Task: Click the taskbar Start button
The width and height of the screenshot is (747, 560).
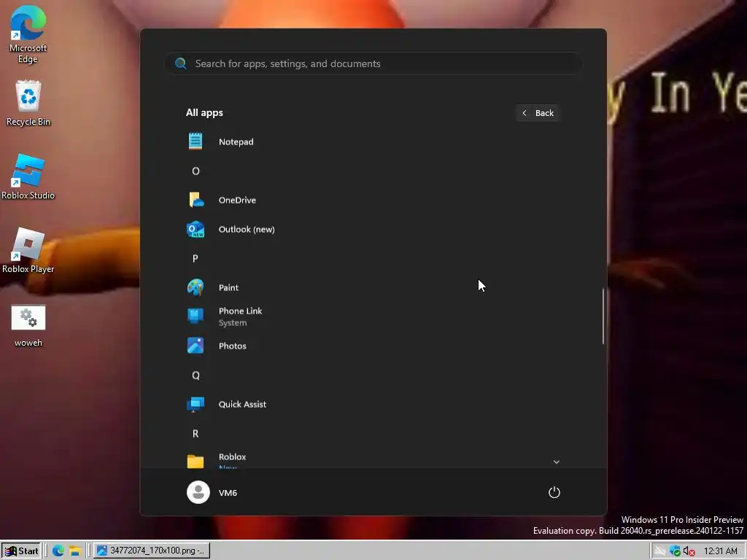Action: click(x=22, y=551)
